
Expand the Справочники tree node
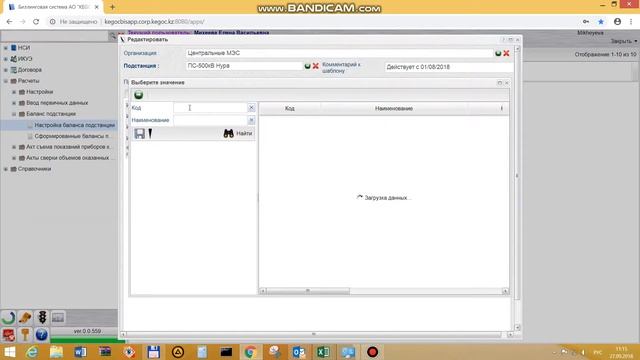(x=6, y=169)
